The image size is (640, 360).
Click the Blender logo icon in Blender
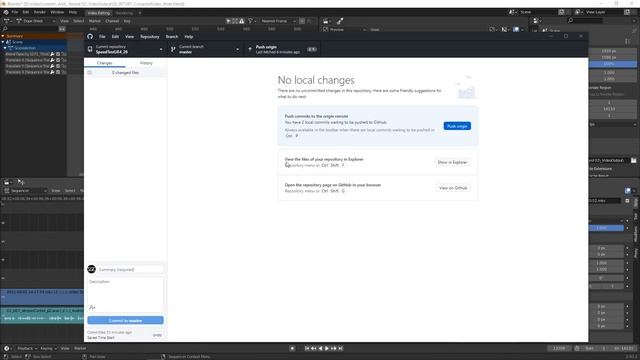pyautogui.click(x=6, y=12)
